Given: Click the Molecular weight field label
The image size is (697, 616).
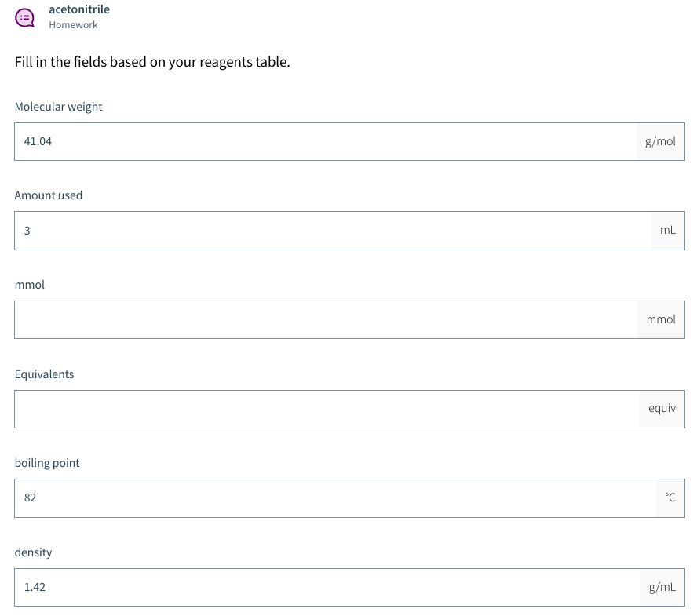Looking at the screenshot, I should [58, 107].
